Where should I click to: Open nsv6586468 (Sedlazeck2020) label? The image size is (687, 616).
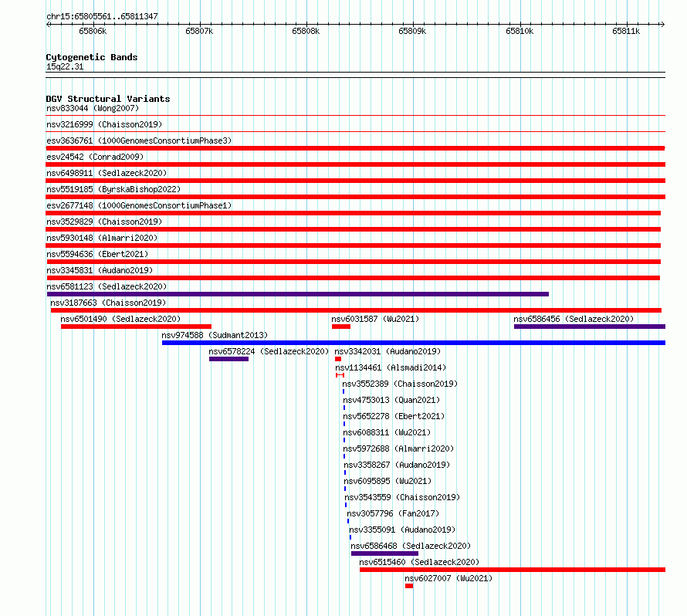(x=411, y=546)
